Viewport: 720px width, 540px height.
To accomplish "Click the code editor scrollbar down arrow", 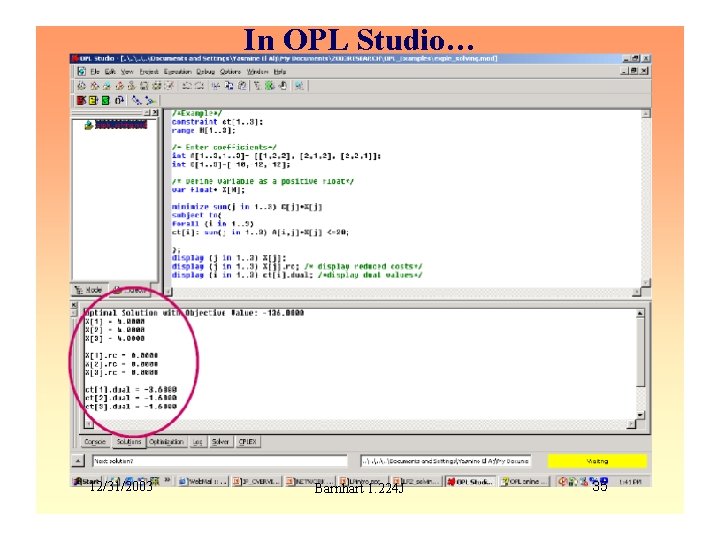I will [x=646, y=282].
